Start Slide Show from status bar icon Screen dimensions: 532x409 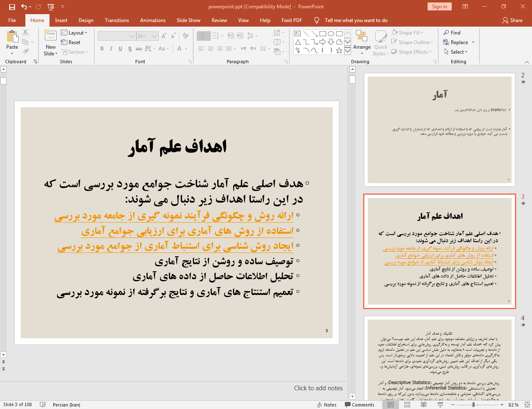[x=440, y=404]
